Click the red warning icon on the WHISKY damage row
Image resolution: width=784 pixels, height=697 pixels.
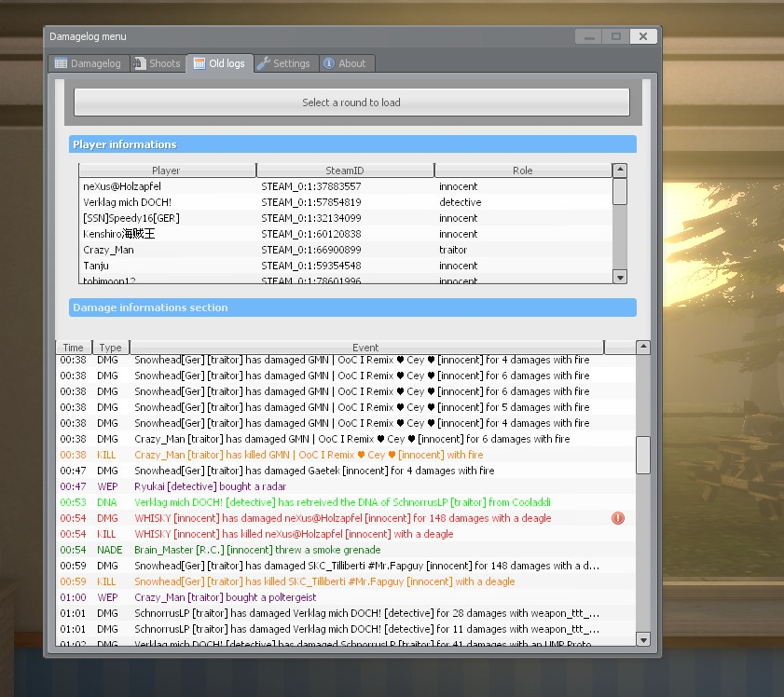click(618, 518)
